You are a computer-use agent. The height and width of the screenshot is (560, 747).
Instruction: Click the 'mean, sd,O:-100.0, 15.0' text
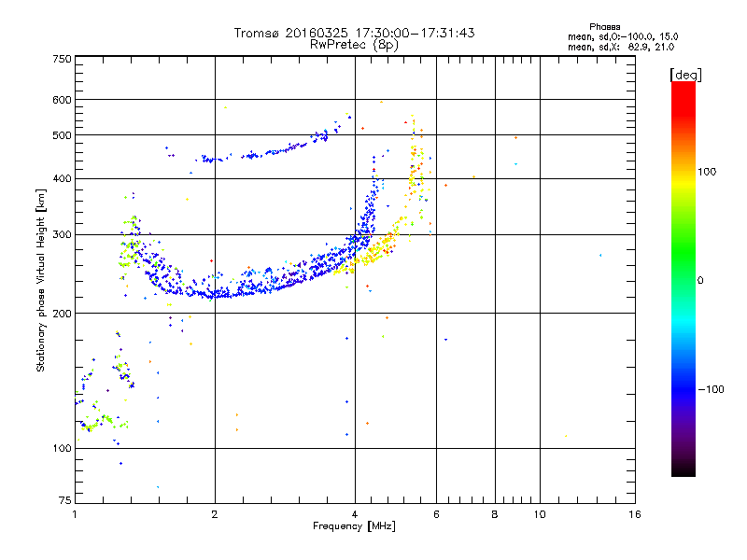click(623, 36)
